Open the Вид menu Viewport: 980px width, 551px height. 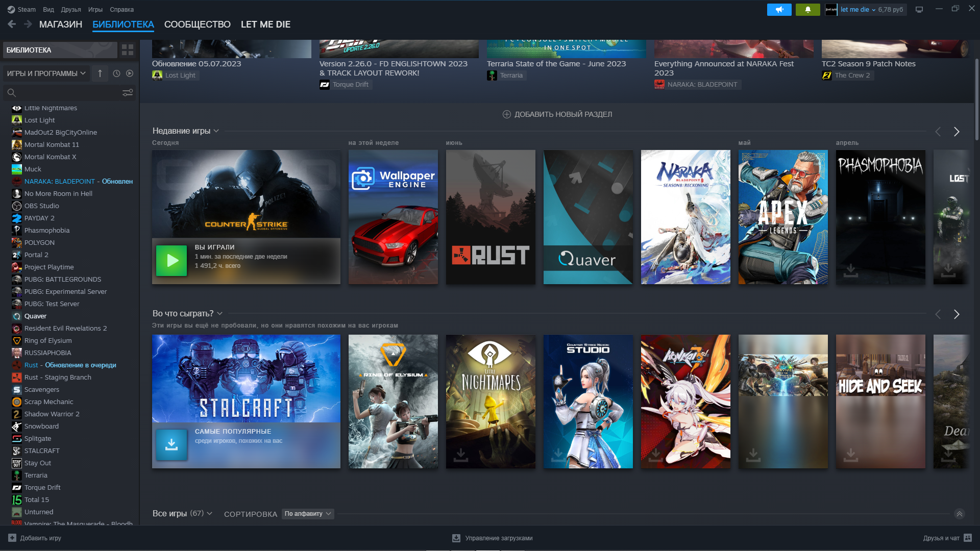[x=48, y=9]
